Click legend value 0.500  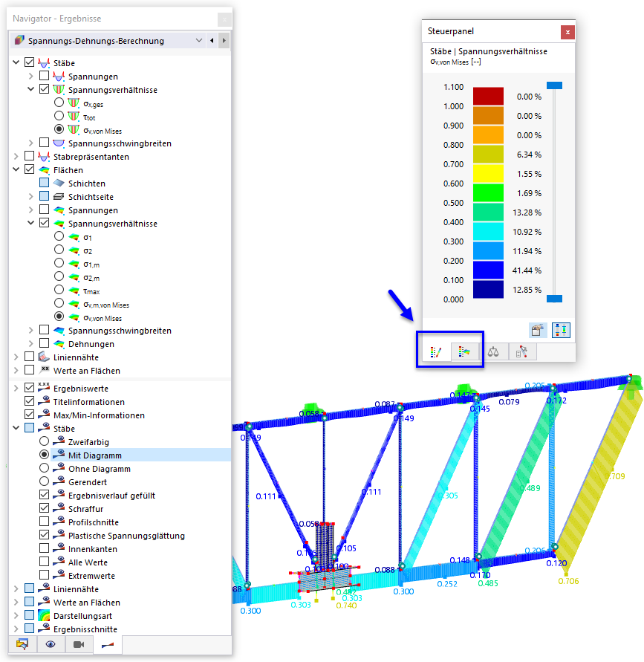(453, 203)
